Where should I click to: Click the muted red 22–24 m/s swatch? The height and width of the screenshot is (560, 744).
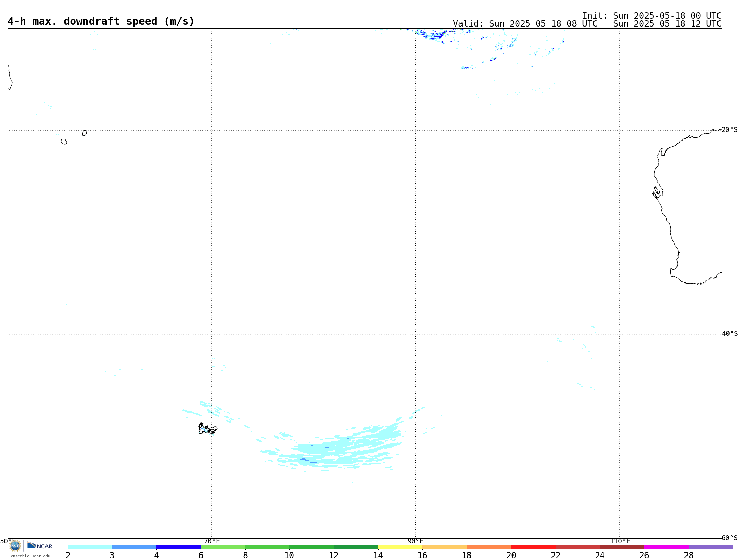point(578,547)
